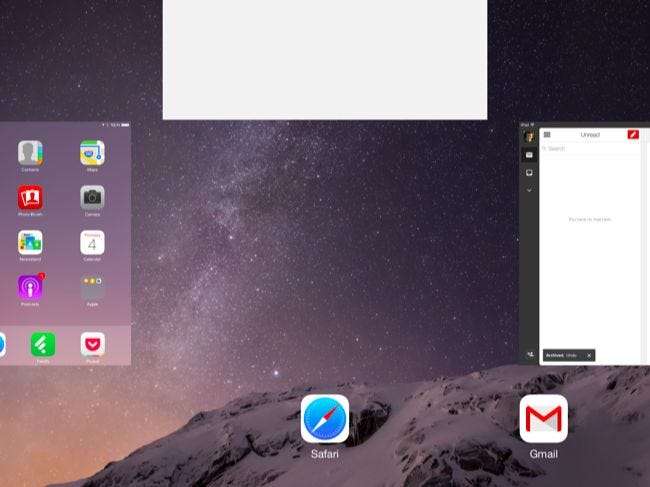This screenshot has height=487, width=650.
Task: Open Calendar icon showing 4
Action: [x=92, y=242]
